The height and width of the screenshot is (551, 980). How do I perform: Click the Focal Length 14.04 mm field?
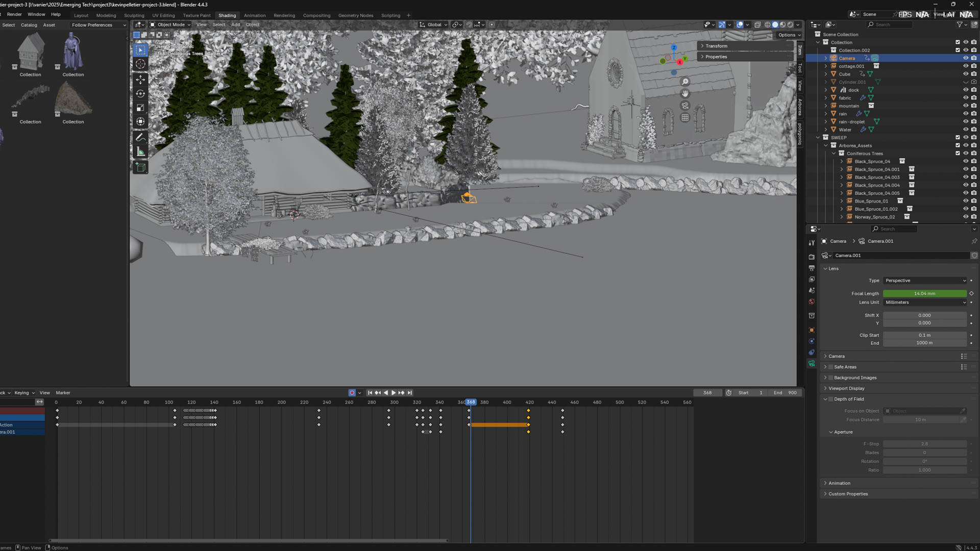pyautogui.click(x=924, y=293)
